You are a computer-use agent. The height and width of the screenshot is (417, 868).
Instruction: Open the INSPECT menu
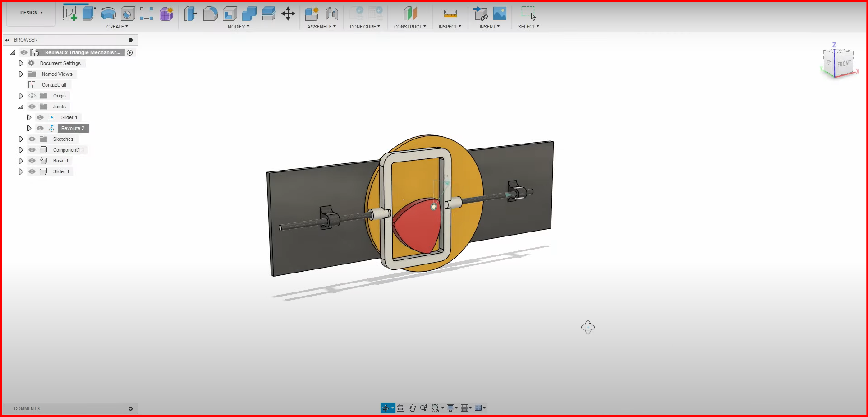450,27
